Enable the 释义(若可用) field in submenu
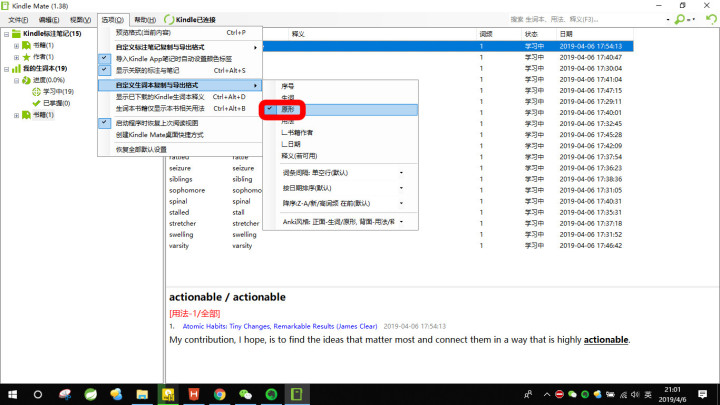Screen dimensions: 720x405 (340, 156)
